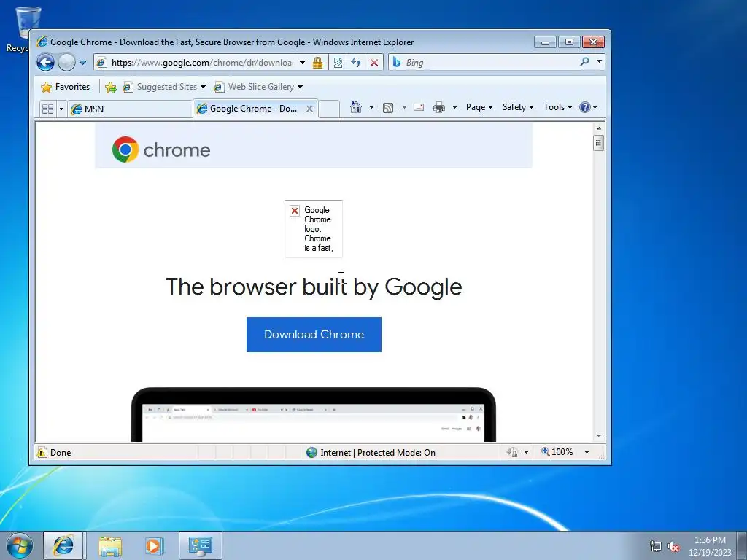Click the privacy report status icon

[513, 452]
